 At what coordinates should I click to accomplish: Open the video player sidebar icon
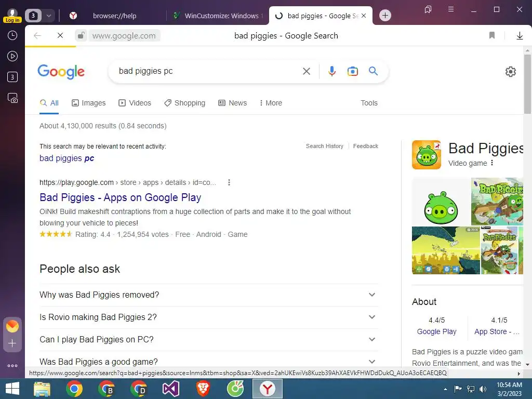tap(12, 56)
